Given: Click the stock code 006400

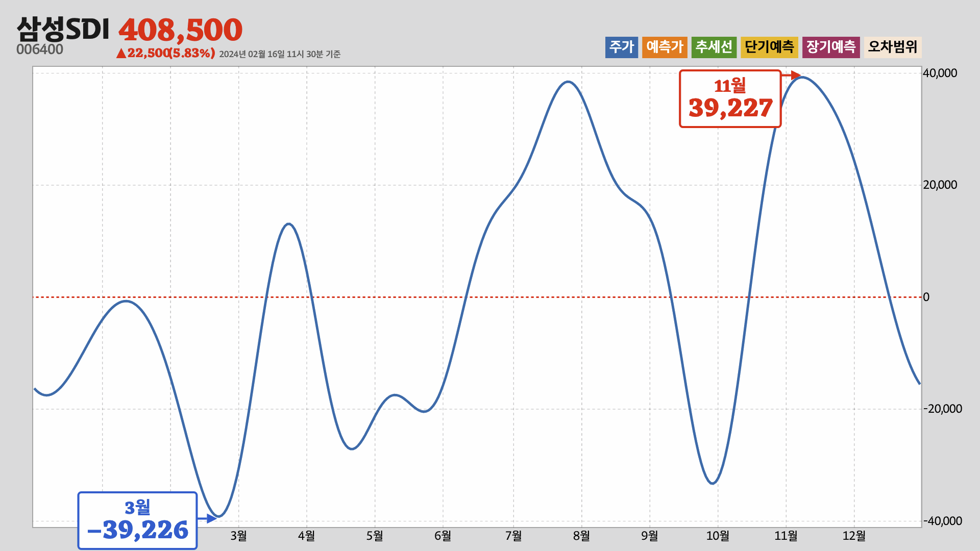Looking at the screenshot, I should [x=40, y=49].
